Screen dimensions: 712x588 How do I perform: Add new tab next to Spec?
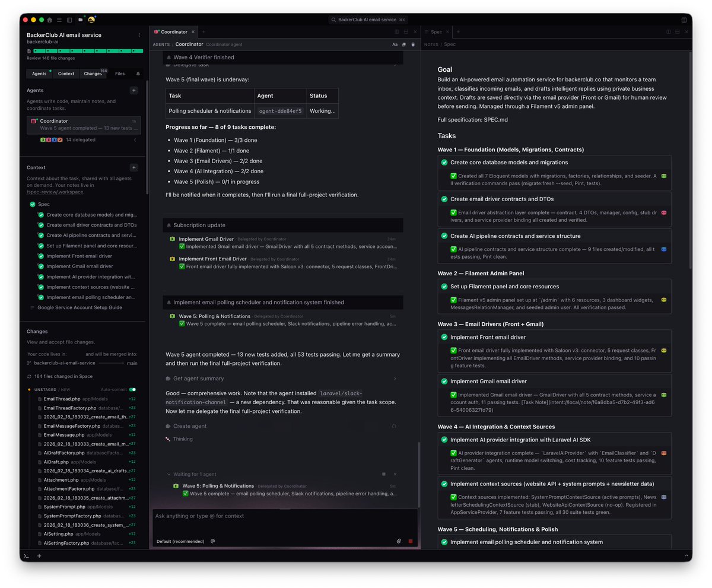457,32
